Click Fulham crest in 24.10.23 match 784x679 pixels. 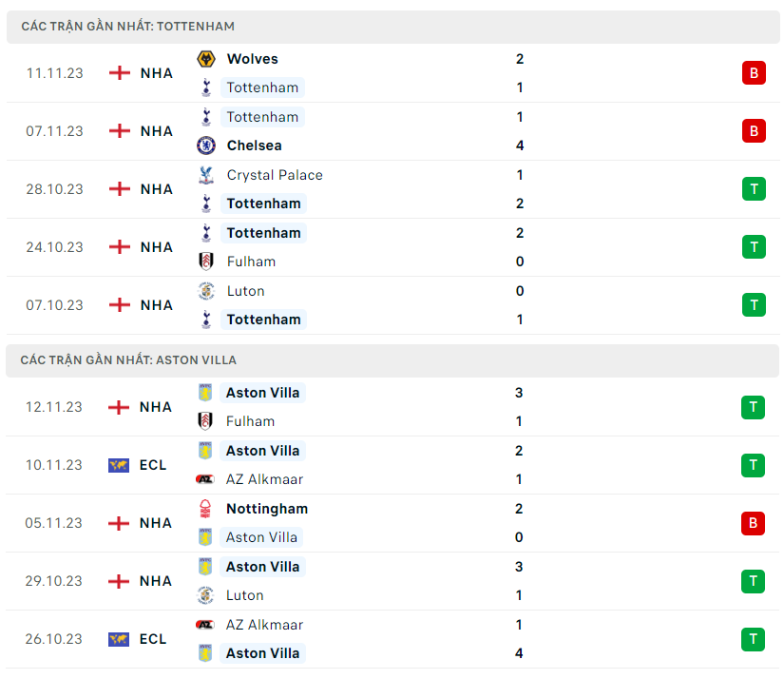[205, 262]
